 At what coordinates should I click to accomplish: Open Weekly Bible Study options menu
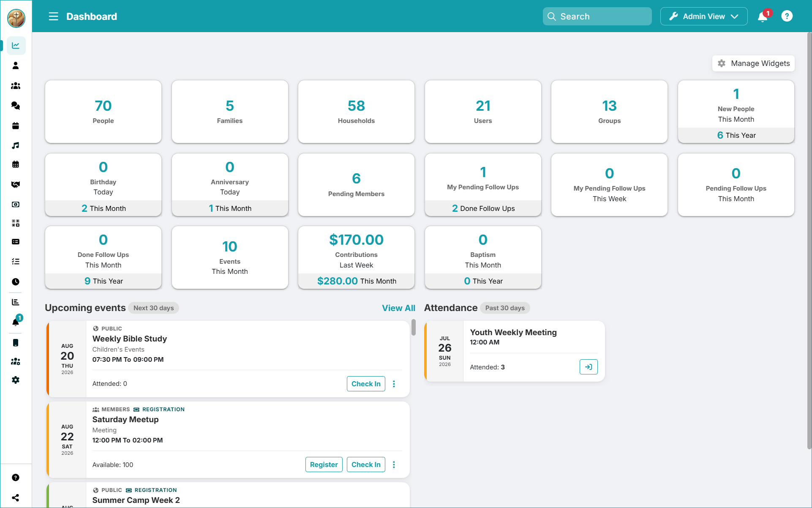point(394,384)
